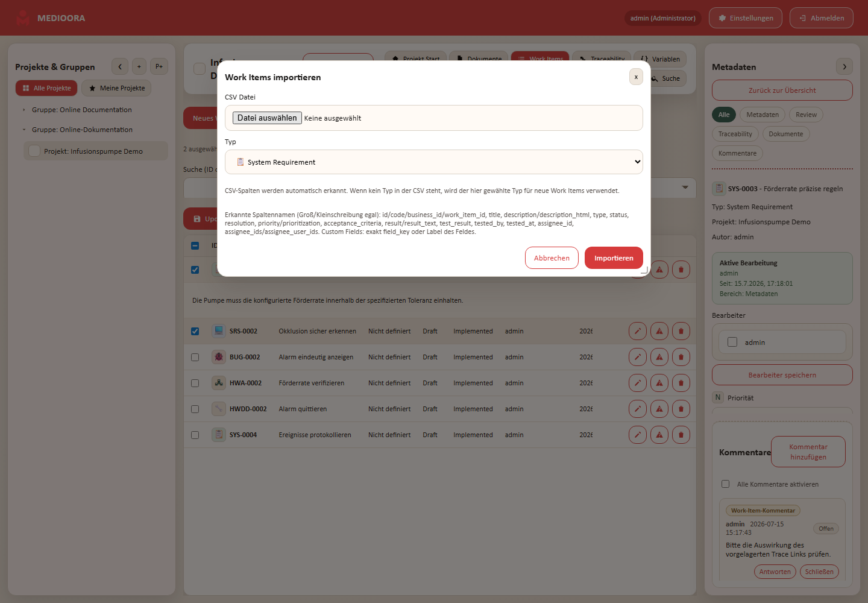This screenshot has height=603, width=868.
Task: Toggle checkbox next to Projekt: Infusionspumpe Demo
Action: pyautogui.click(x=34, y=151)
